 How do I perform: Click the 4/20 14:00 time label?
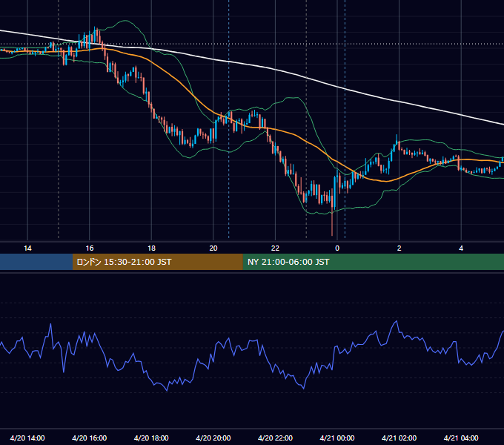pyautogui.click(x=27, y=438)
